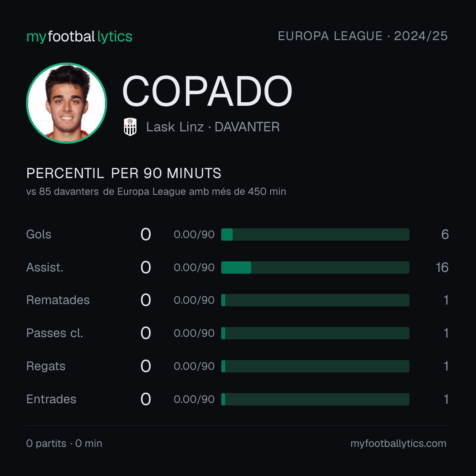Select the Rematades stat label
The width and height of the screenshot is (476, 476).
58,300
